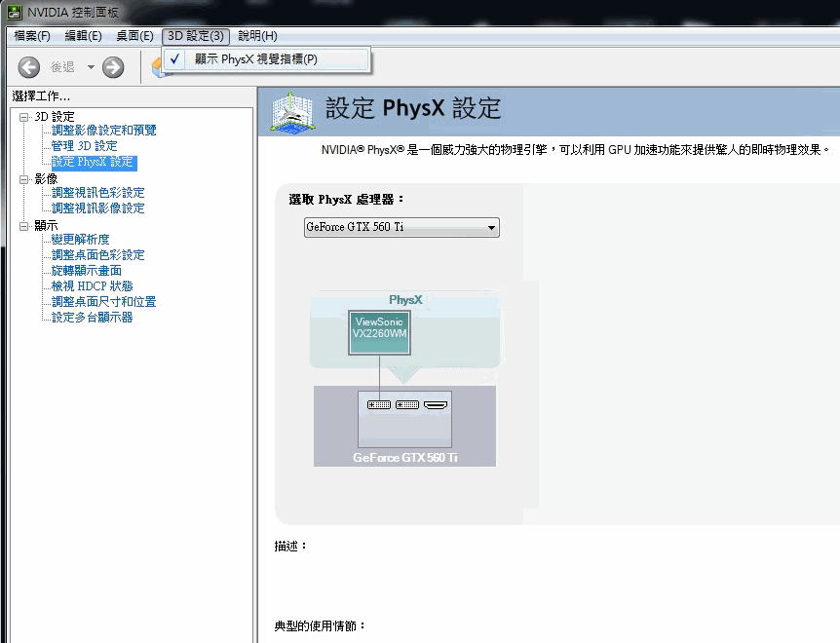The height and width of the screenshot is (643, 840).
Task: Click the 描述： label
Action: 291,547
